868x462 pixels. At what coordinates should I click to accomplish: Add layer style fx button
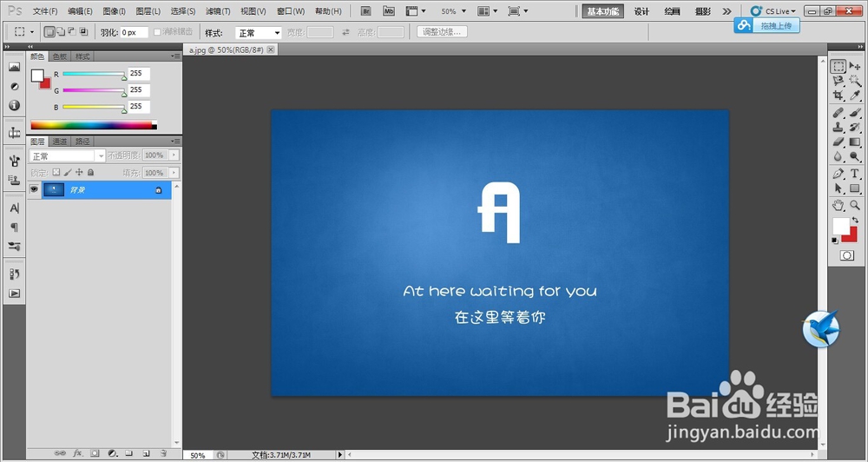(77, 453)
